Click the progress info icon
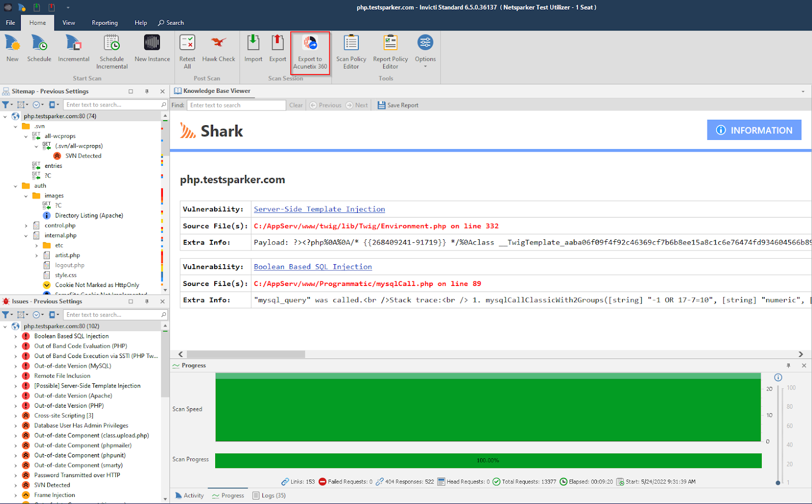The image size is (812, 504). coord(778,377)
